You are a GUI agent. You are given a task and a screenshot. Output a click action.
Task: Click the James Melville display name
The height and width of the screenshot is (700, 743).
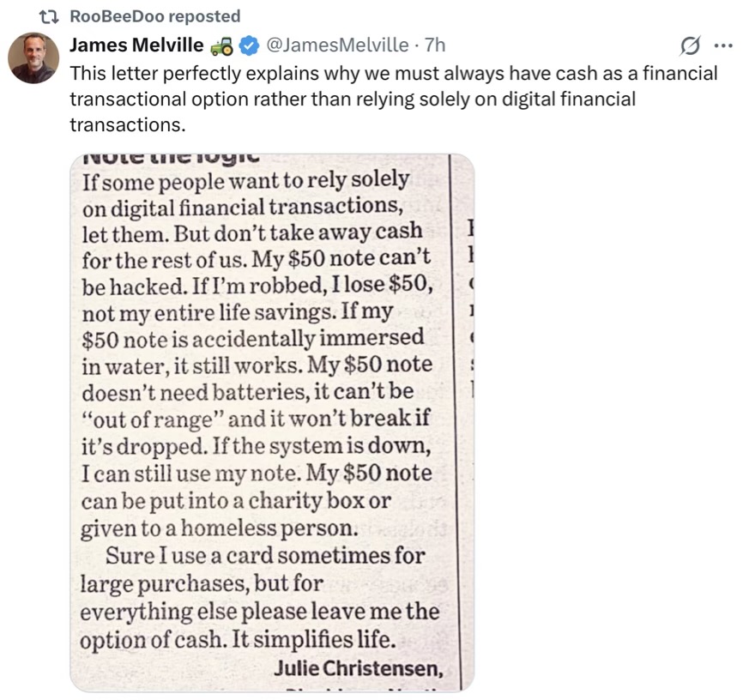136,45
